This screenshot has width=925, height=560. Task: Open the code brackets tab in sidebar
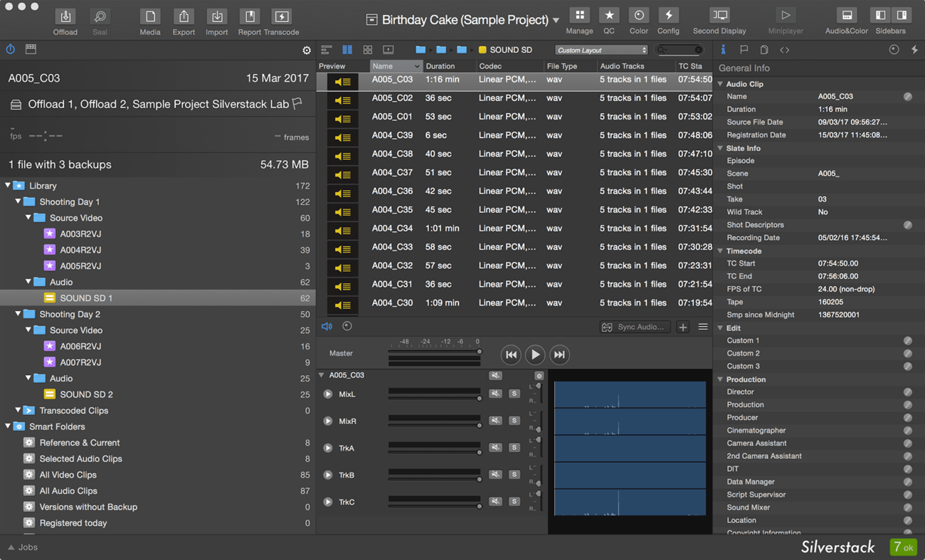click(x=785, y=50)
